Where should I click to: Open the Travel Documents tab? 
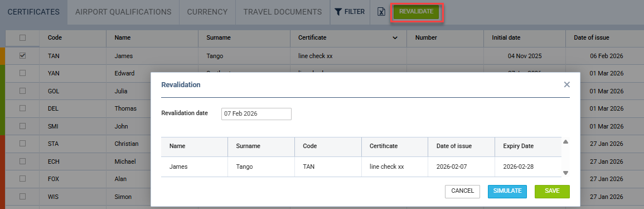point(283,12)
